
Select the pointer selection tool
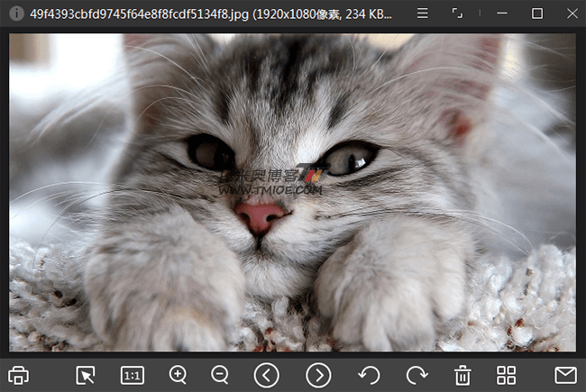87,375
